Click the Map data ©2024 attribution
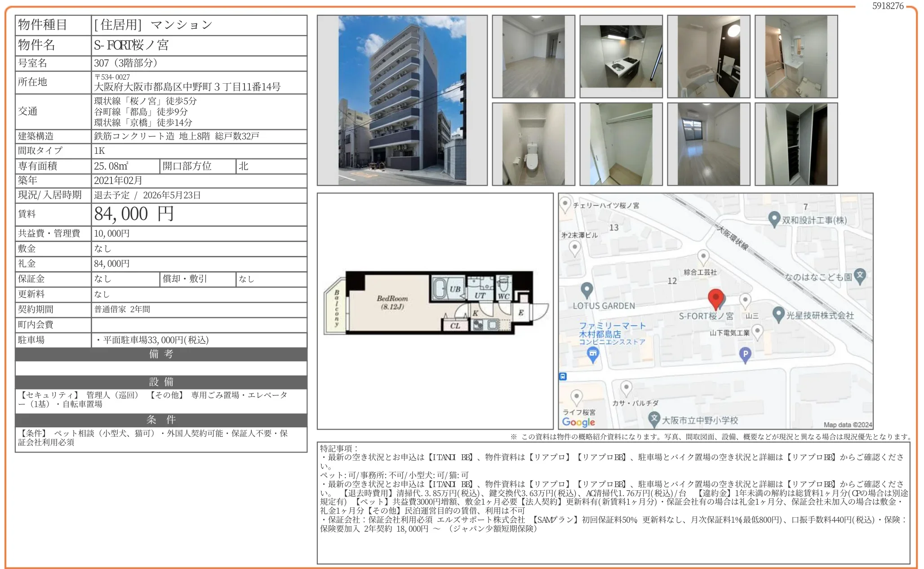The height and width of the screenshot is (569, 924). coord(847,424)
